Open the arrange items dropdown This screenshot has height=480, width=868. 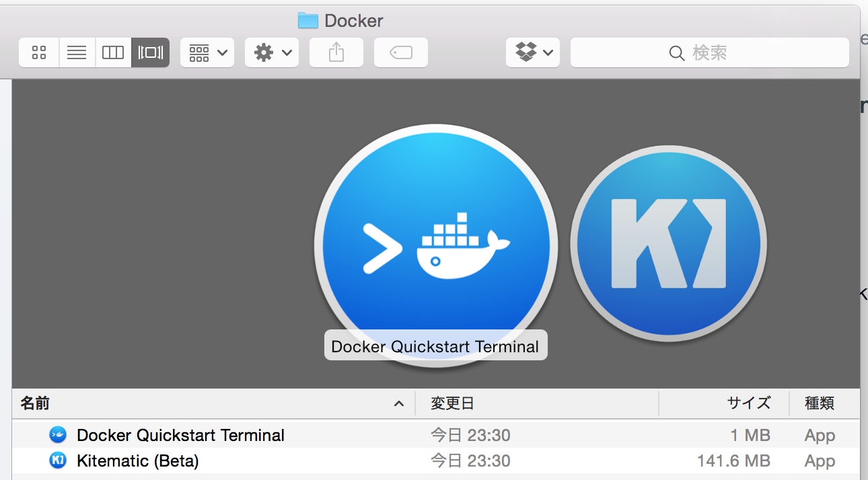[207, 52]
